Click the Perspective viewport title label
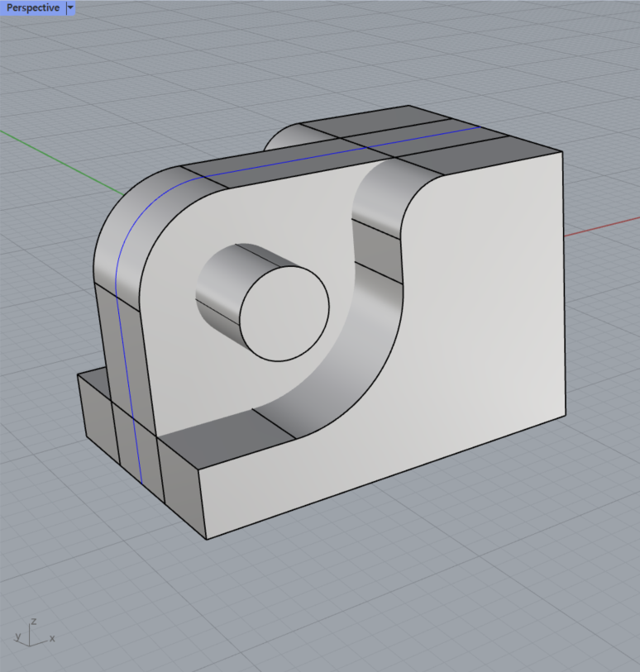 [33, 7]
